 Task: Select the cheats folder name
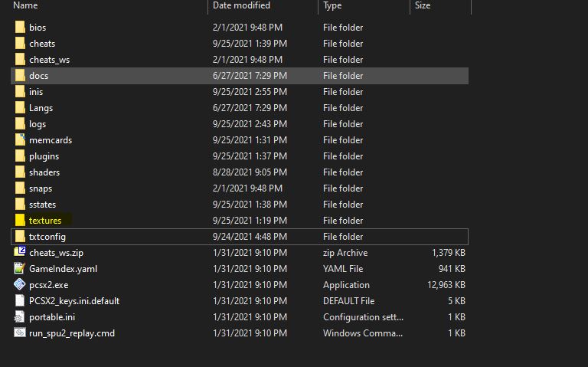[x=42, y=44]
